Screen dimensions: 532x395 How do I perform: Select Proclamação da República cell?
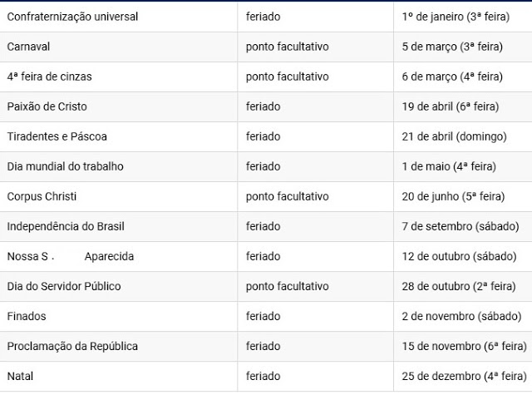pyautogui.click(x=72, y=346)
